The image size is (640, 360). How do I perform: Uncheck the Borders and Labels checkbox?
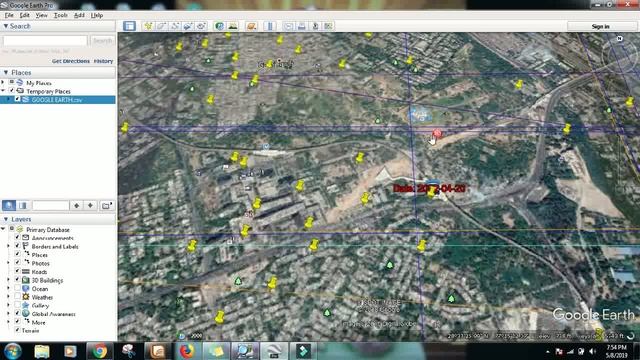pyautogui.click(x=17, y=246)
